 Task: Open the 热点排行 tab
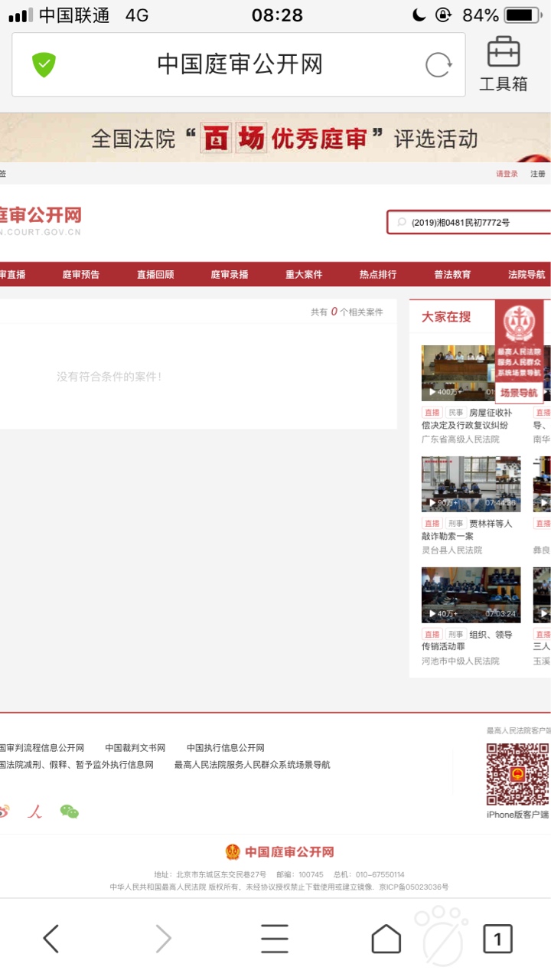pyautogui.click(x=378, y=274)
